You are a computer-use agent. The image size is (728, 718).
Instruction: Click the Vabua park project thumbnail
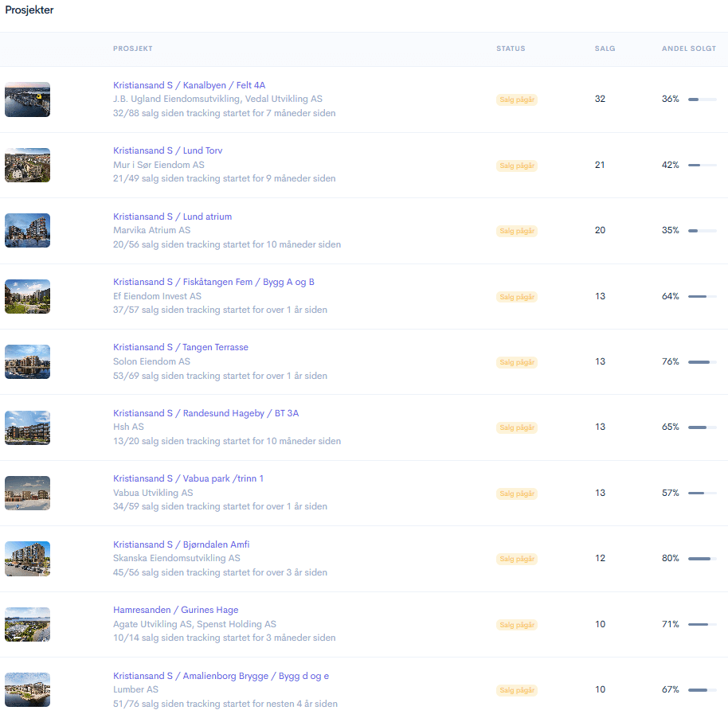coord(27,494)
